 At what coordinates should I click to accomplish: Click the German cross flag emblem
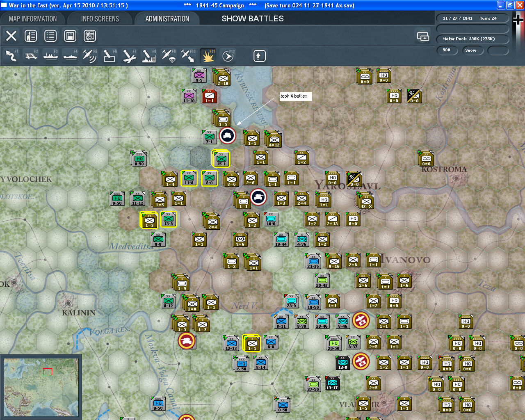coord(518,20)
